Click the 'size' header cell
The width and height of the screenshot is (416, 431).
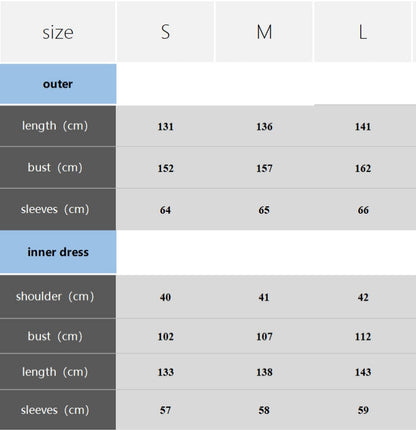pyautogui.click(x=58, y=32)
